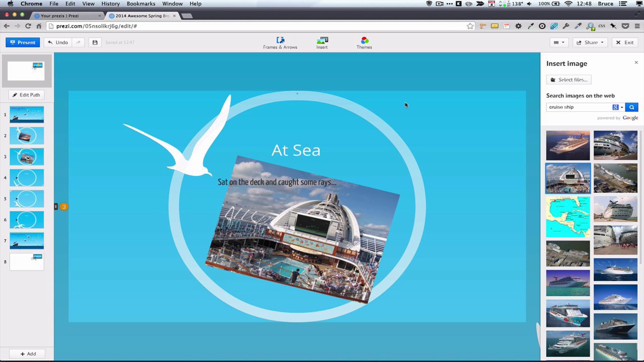The height and width of the screenshot is (362, 644).
Task: Run the image search magnifier button
Action: pos(631,107)
